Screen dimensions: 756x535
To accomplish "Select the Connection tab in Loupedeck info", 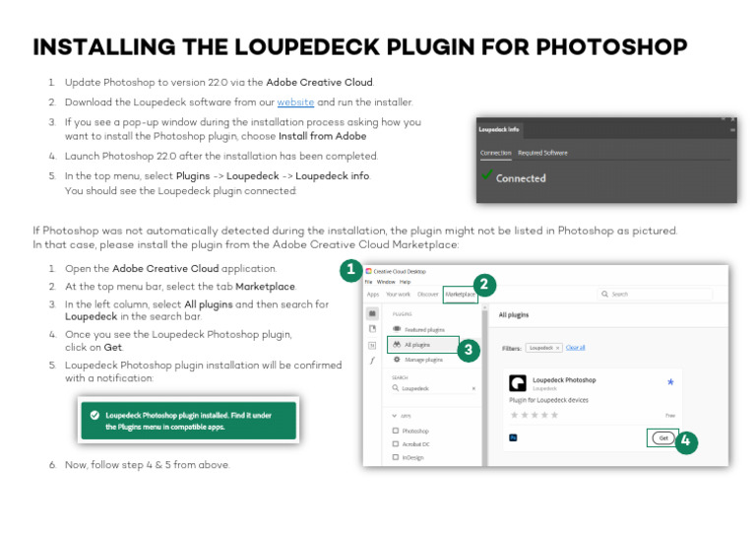I will tap(495, 153).
